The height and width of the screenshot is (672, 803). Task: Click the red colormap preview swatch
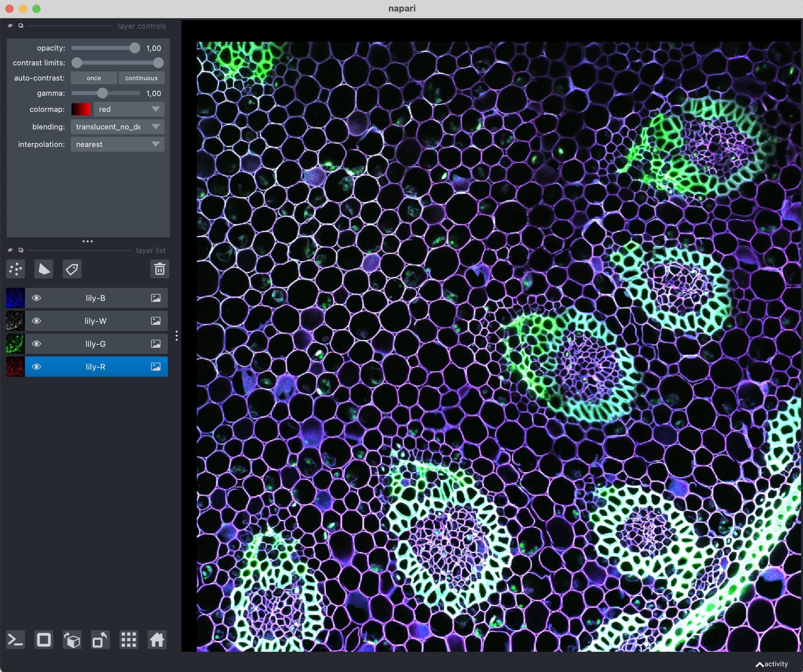[81, 109]
